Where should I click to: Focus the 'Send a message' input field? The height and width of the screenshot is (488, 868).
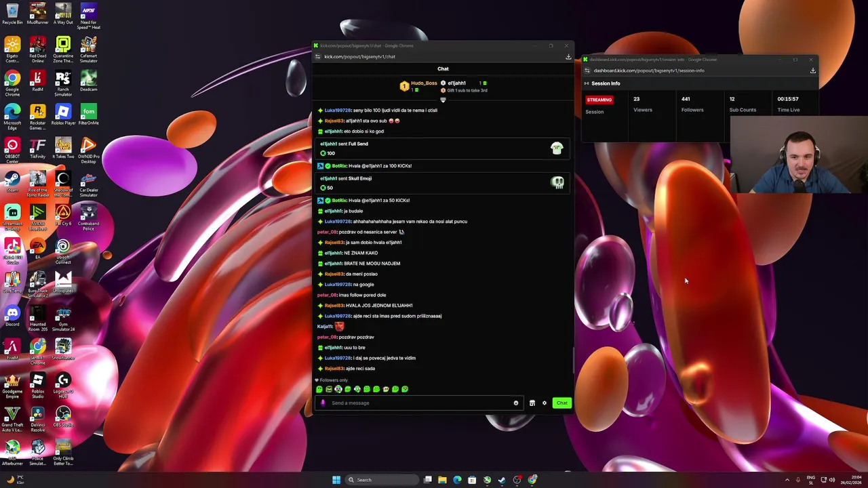420,403
